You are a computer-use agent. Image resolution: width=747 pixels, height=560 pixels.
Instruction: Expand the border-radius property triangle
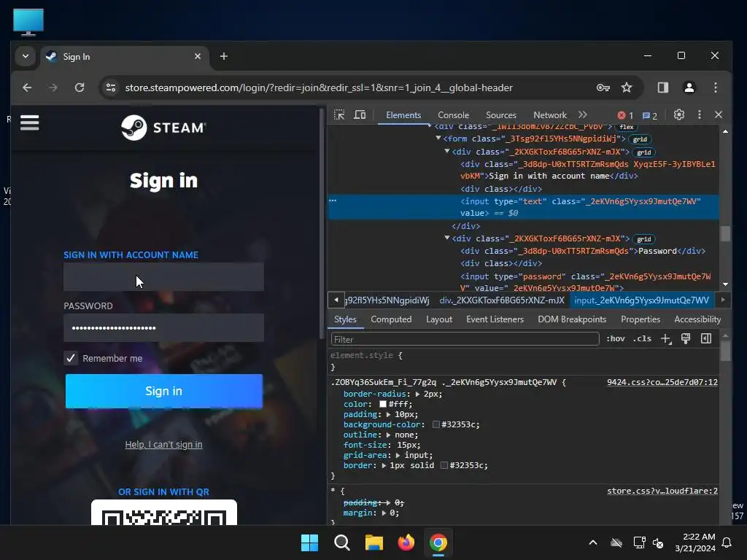click(x=417, y=394)
